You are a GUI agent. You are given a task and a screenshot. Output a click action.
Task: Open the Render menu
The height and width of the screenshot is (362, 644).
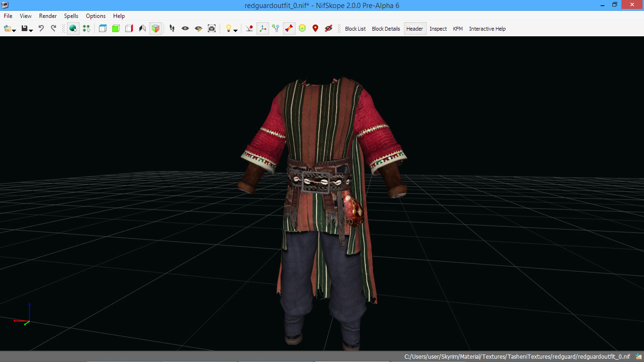click(x=48, y=16)
